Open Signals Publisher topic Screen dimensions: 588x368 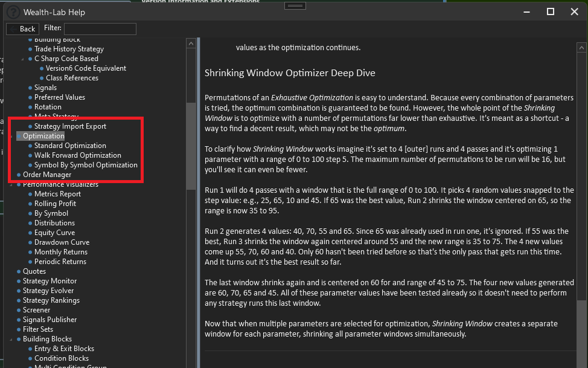50,320
